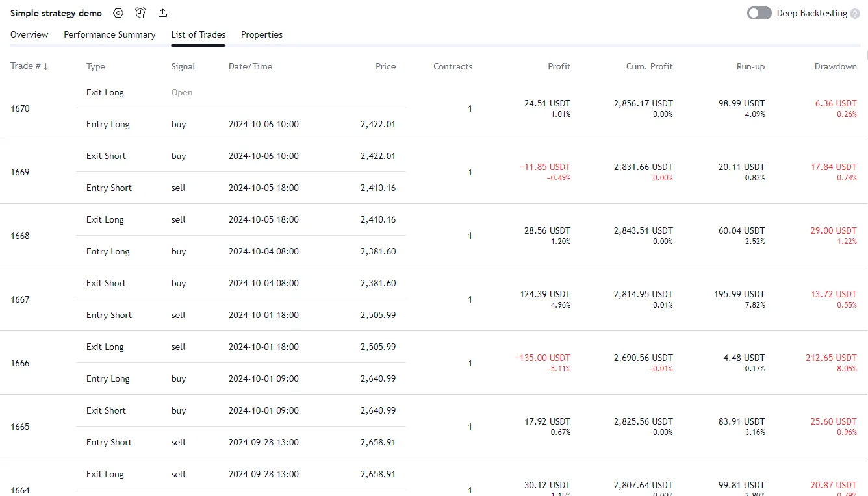868x496 pixels.
Task: Click loss value −11.85 USDT
Action: pos(545,167)
